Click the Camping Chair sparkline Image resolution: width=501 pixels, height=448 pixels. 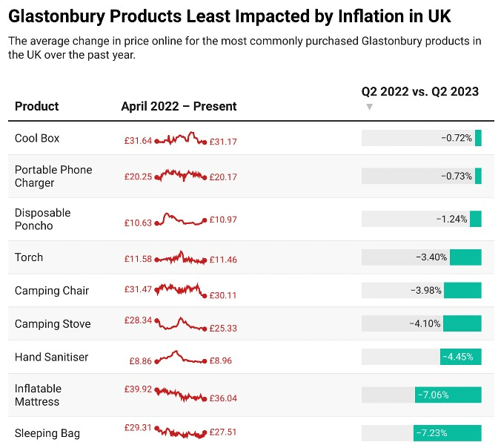pyautogui.click(x=181, y=290)
